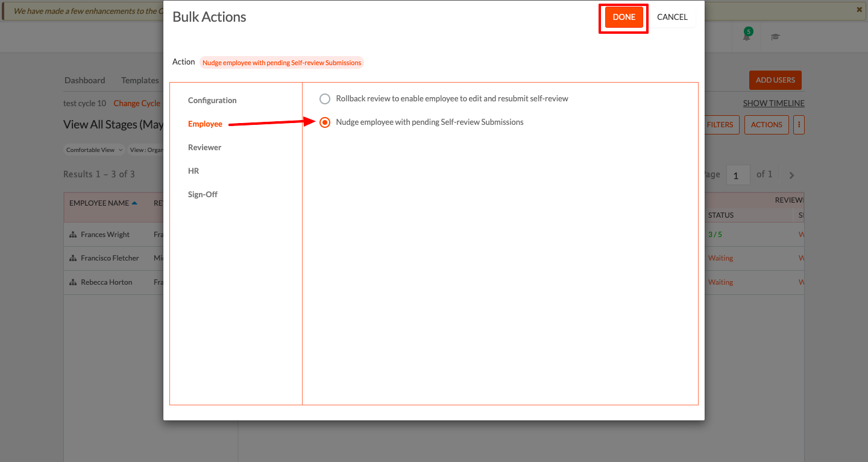Open the three-dot more options menu
Screen dimensions: 868x462
click(799, 125)
